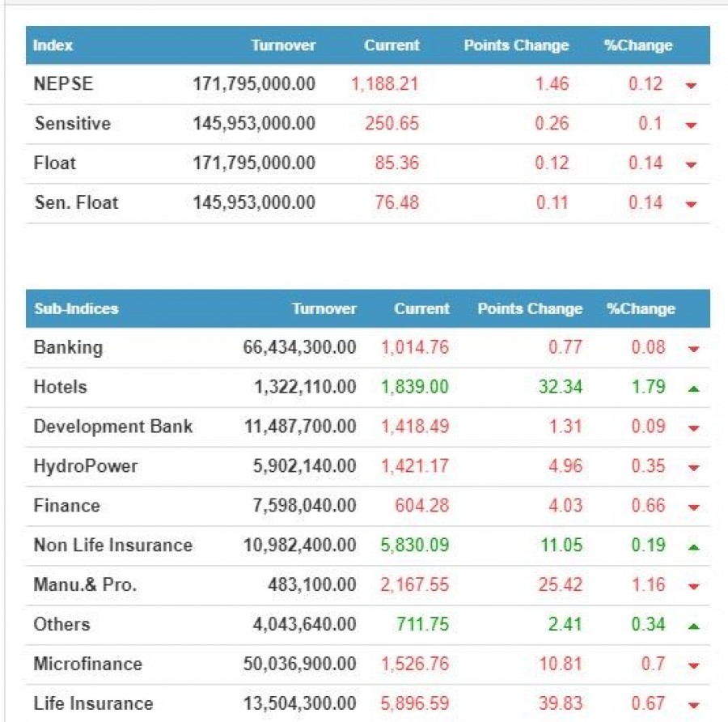Click the red down arrow in NEPSE row
This screenshot has width=728, height=722.
pos(691,85)
